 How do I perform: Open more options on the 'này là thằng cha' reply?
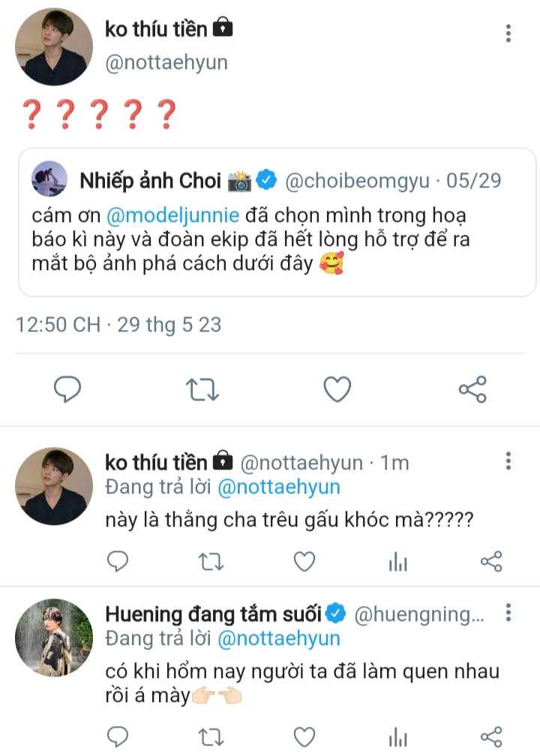point(508,460)
